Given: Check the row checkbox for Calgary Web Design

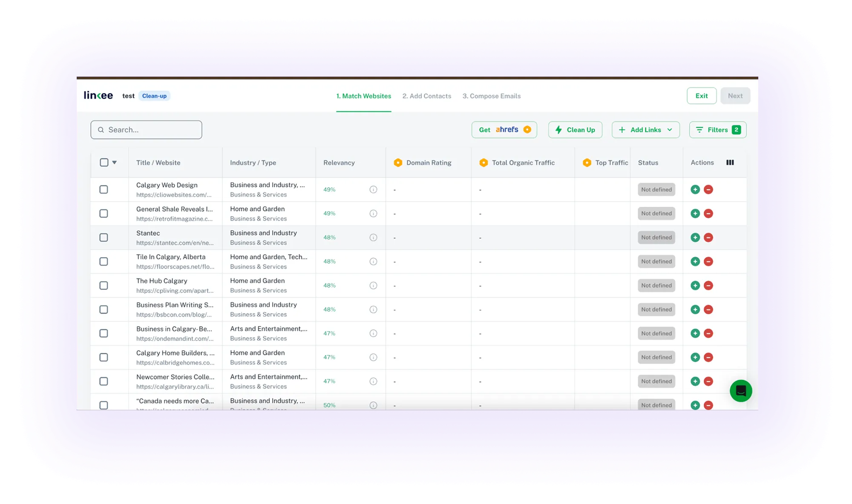Looking at the screenshot, I should click(104, 189).
